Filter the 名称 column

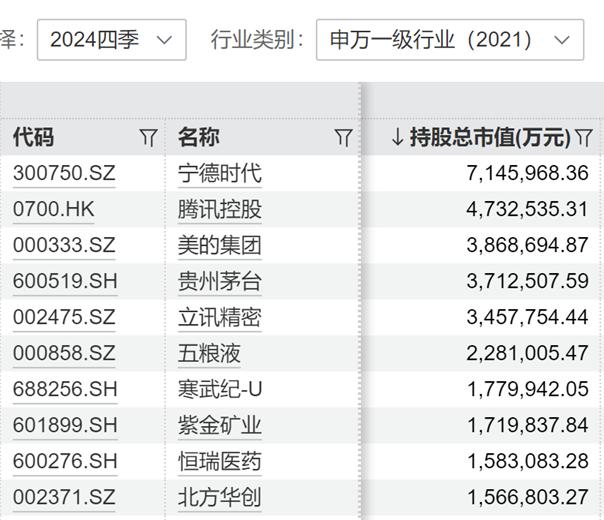[x=344, y=137]
